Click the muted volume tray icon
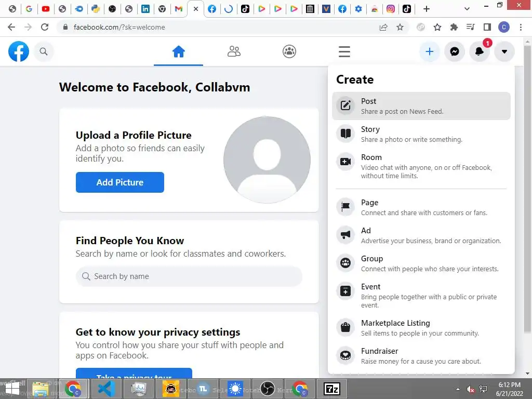 (471, 389)
